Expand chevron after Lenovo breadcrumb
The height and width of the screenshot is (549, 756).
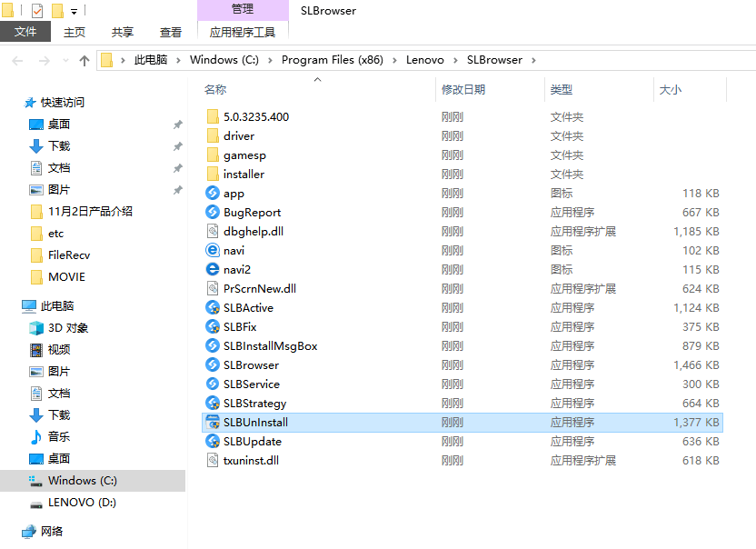(455, 60)
